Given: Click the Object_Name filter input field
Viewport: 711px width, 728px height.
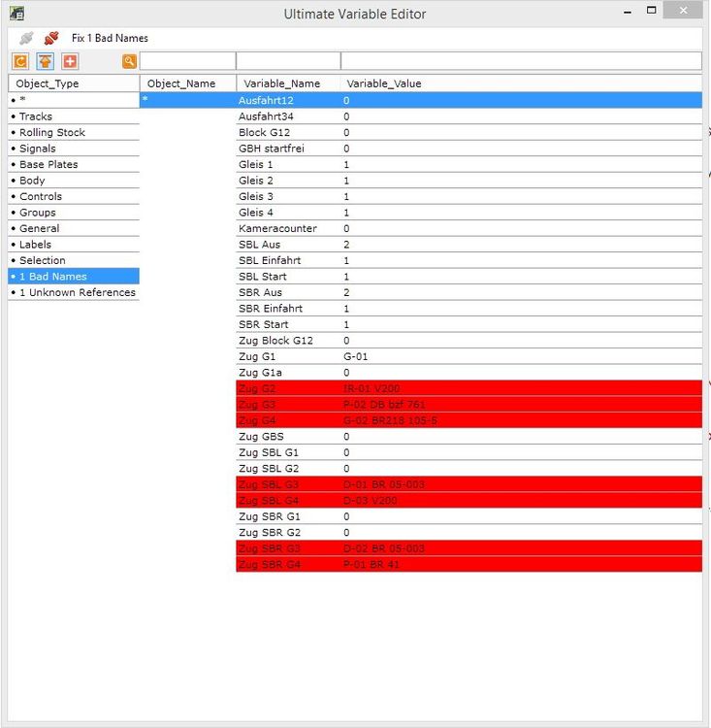Looking at the screenshot, I should click(x=187, y=61).
